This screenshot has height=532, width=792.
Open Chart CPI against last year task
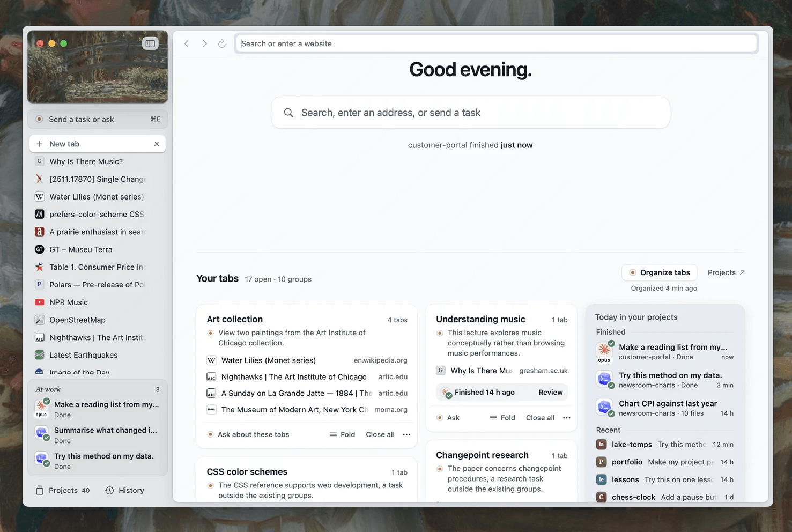coord(665,408)
